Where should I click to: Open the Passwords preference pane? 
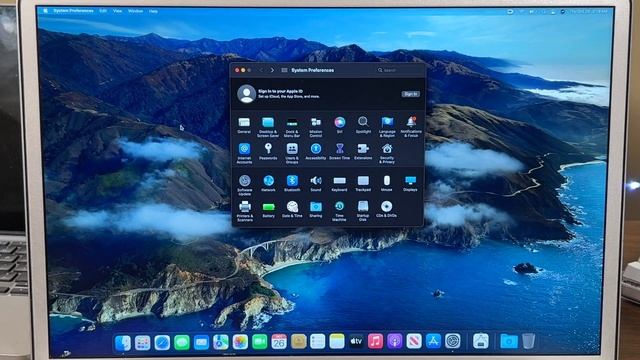[268, 151]
